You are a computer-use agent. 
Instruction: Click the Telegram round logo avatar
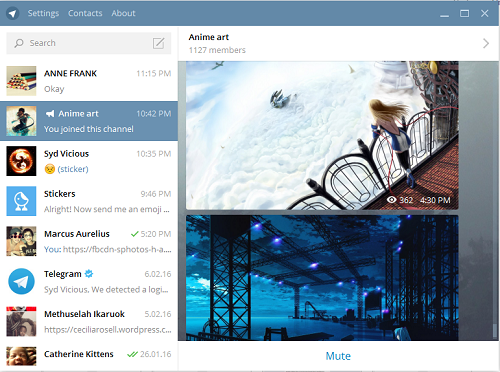click(21, 281)
